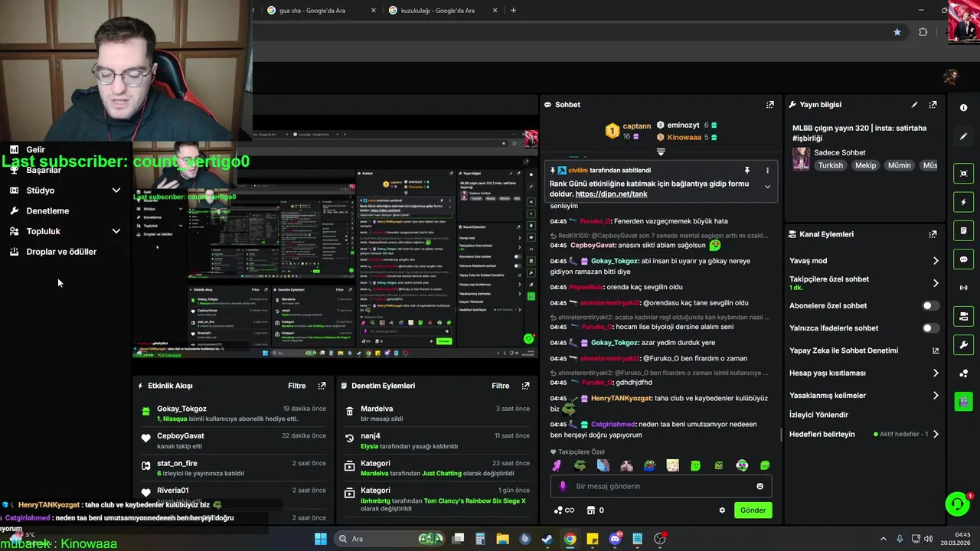Click the pin icon on the pinned message
Image resolution: width=980 pixels, height=551 pixels.
[746, 170]
